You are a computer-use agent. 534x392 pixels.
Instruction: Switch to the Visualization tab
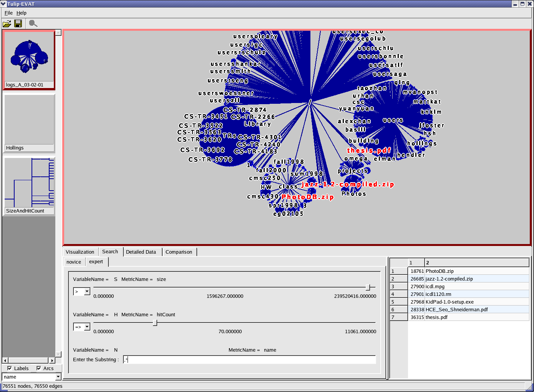(x=80, y=252)
